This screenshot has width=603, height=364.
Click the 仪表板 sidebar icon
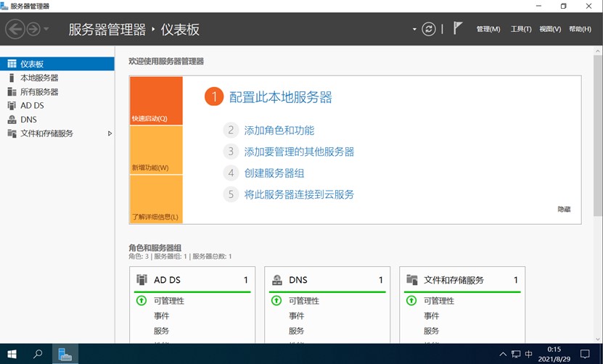[12, 64]
